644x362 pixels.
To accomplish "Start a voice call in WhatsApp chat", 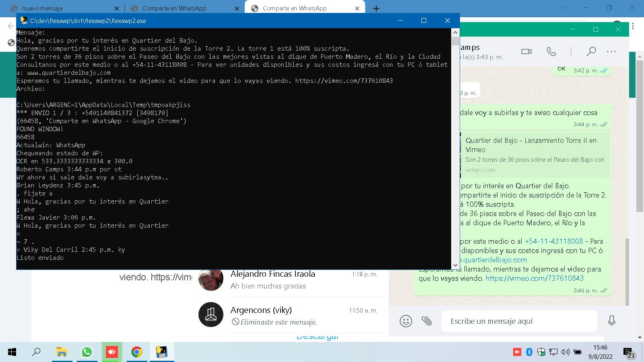I will point(551,51).
